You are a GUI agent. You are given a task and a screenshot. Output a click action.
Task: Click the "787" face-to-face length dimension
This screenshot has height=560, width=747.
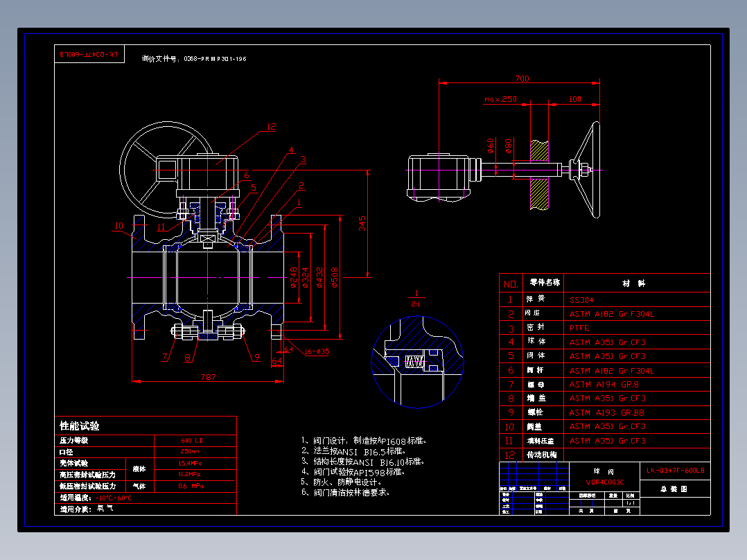click(x=208, y=377)
